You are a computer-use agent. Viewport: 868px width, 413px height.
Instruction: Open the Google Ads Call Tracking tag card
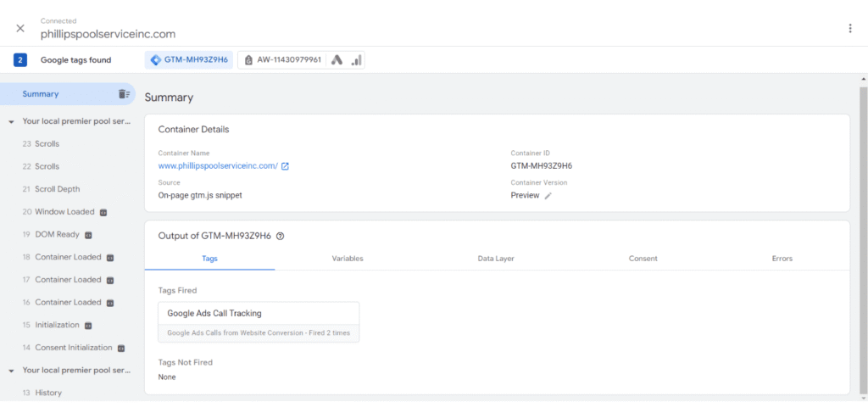click(259, 321)
